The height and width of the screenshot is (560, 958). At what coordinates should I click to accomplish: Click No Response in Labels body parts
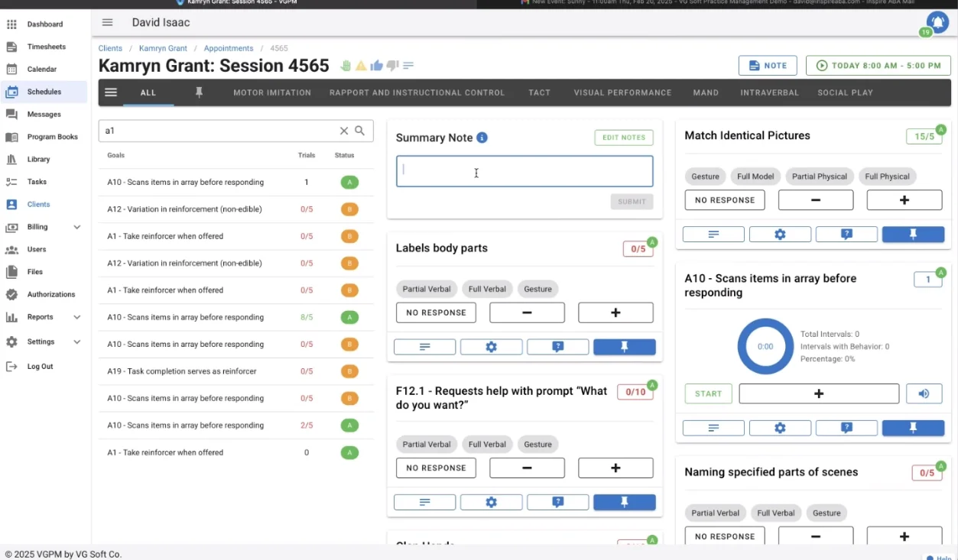pyautogui.click(x=436, y=312)
